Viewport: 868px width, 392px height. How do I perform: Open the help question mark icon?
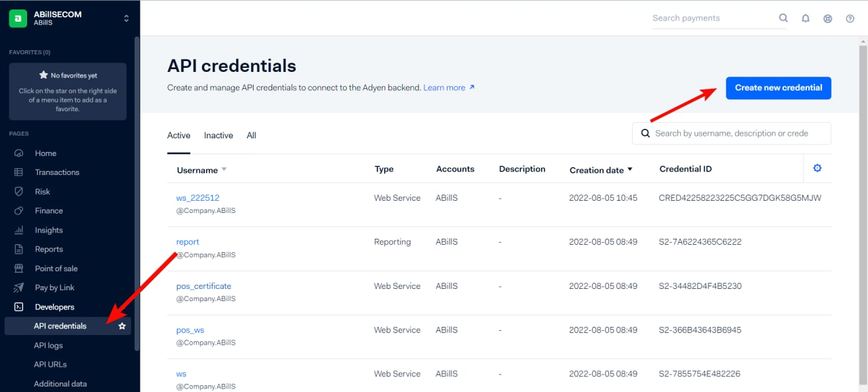(850, 18)
